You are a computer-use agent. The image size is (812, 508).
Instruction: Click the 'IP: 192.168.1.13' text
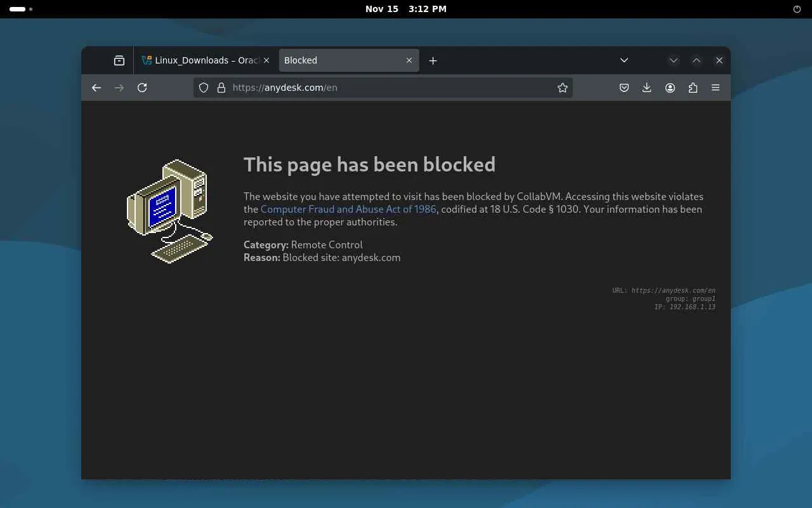click(x=684, y=307)
